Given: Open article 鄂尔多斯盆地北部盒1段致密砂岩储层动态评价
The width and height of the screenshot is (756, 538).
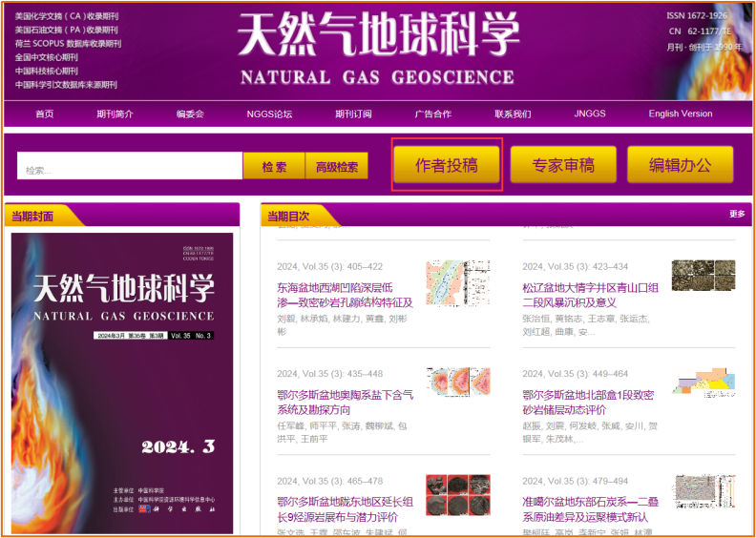Looking at the screenshot, I should (588, 403).
